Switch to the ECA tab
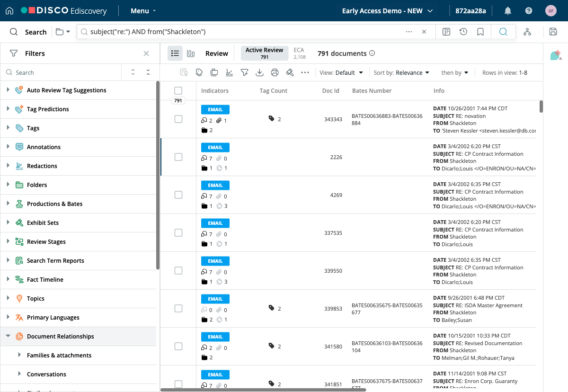 coord(299,53)
